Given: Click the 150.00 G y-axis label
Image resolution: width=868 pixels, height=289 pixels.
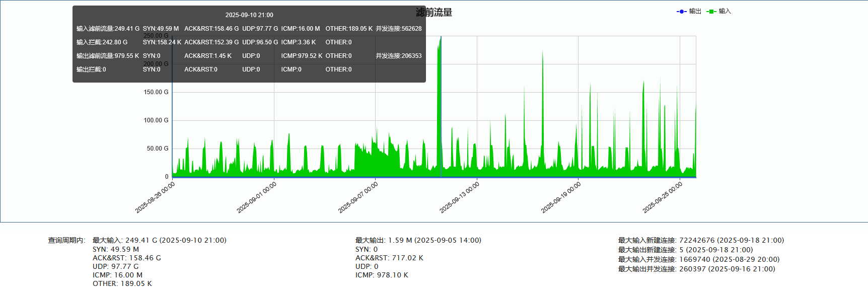Looking at the screenshot, I should point(156,92).
